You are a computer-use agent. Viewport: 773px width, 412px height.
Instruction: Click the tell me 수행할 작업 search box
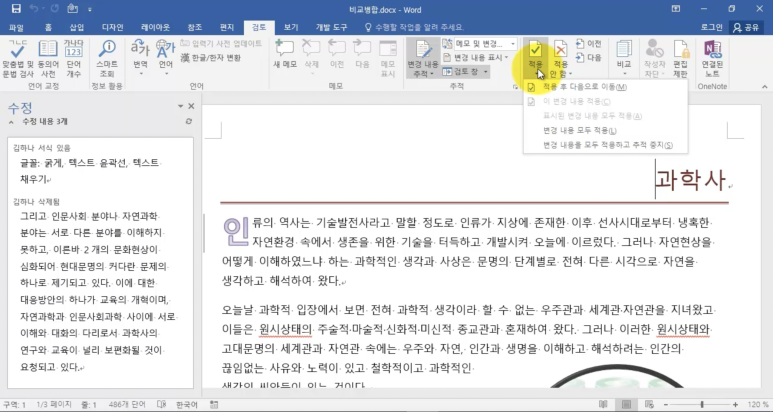tap(414, 27)
